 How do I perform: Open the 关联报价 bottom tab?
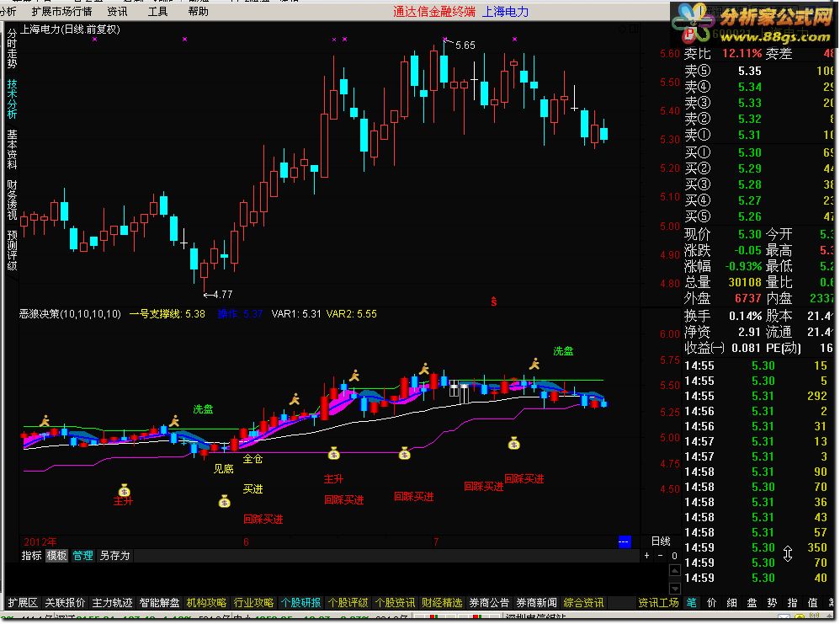coord(65,603)
